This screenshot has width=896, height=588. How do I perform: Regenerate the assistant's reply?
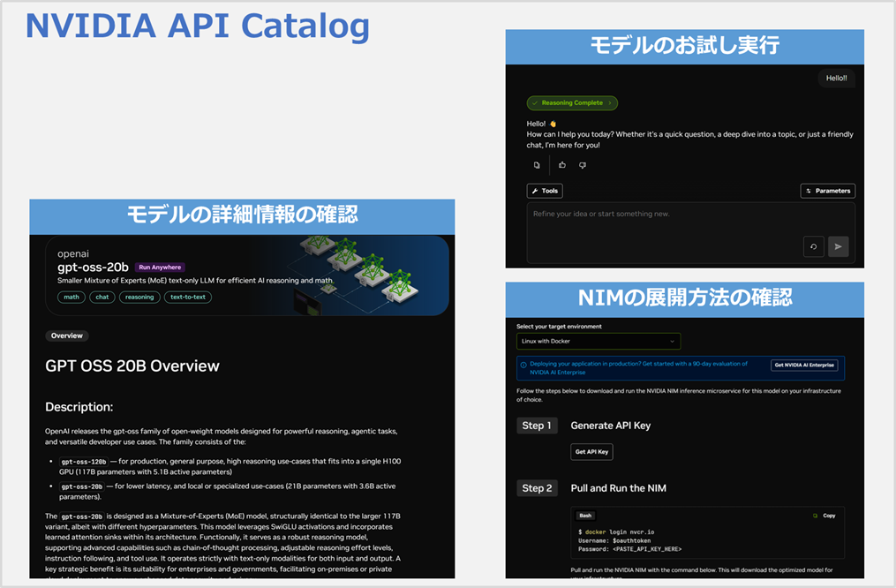(x=813, y=246)
